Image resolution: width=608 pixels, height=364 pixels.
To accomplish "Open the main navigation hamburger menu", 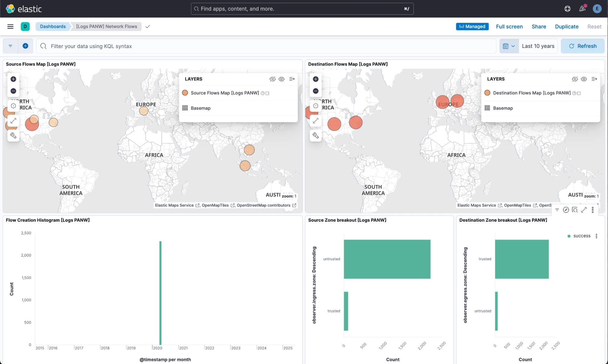I will [10, 26].
